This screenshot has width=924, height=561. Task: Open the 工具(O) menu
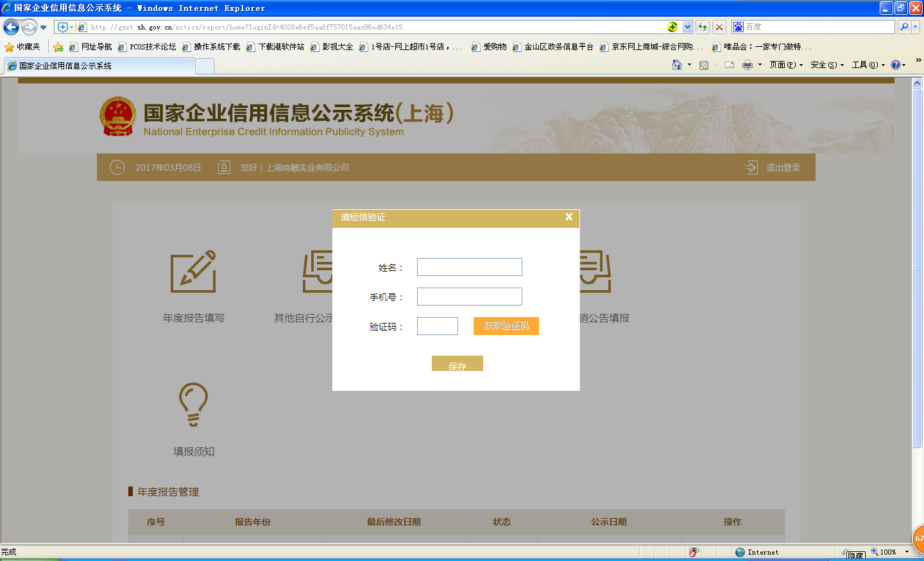(x=868, y=65)
